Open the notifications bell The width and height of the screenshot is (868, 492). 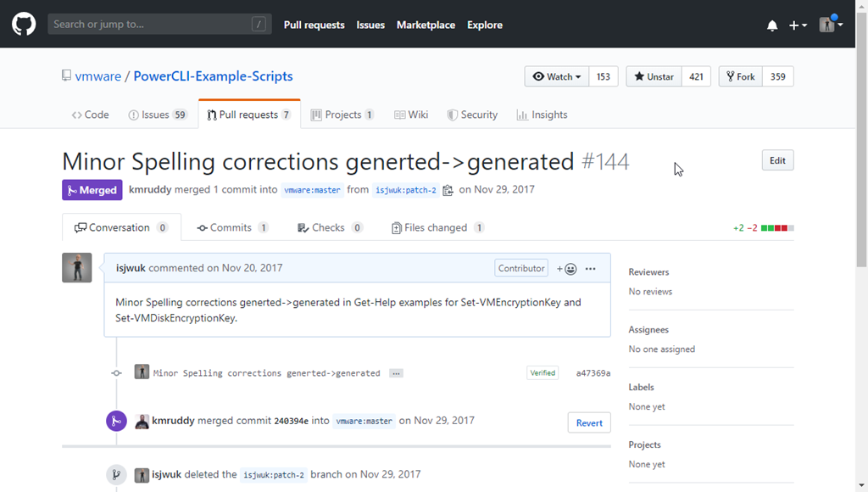772,25
